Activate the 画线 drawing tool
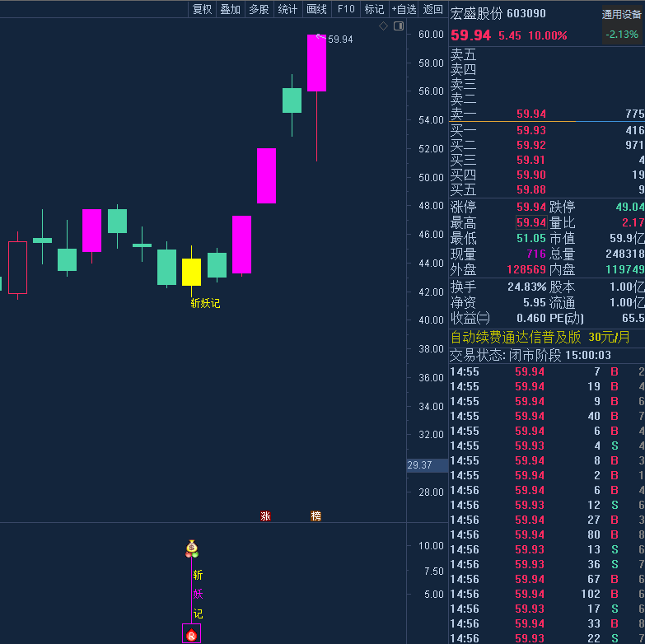This screenshot has width=645, height=644. click(316, 9)
